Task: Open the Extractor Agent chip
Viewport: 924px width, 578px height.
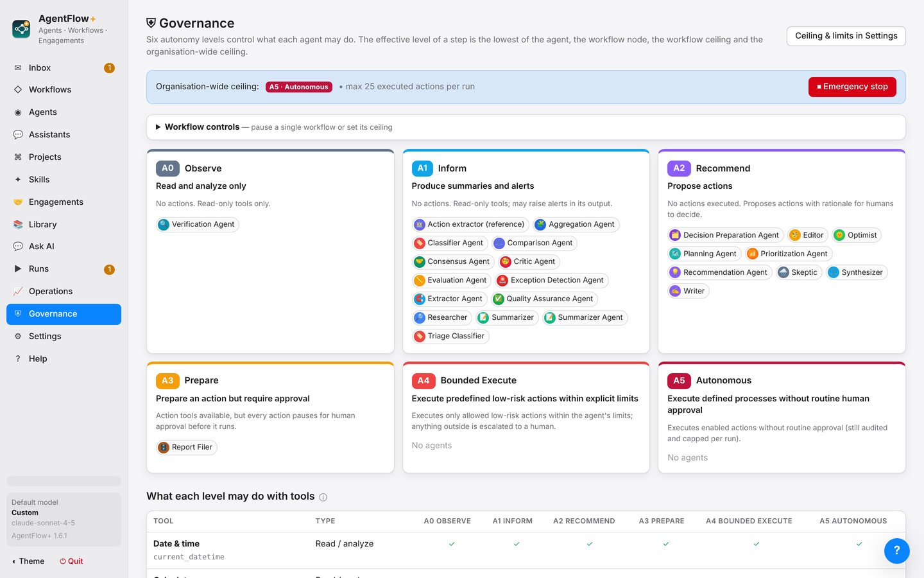Action: [449, 299]
